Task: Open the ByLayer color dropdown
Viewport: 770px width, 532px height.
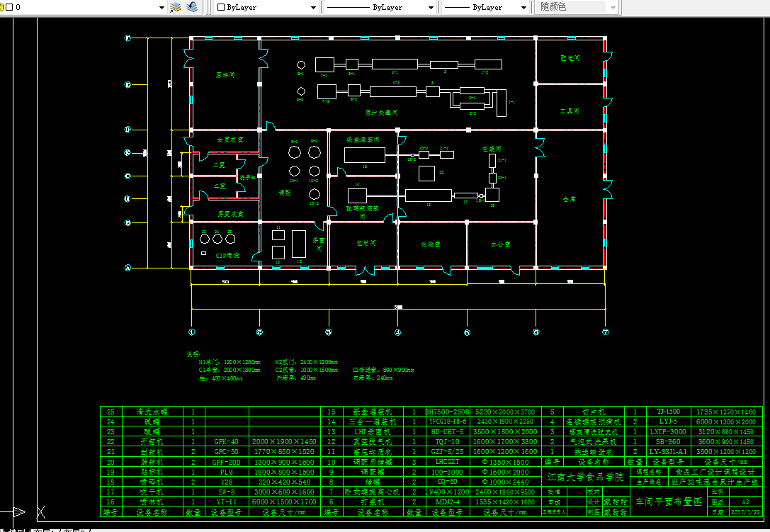Action: [x=313, y=7]
